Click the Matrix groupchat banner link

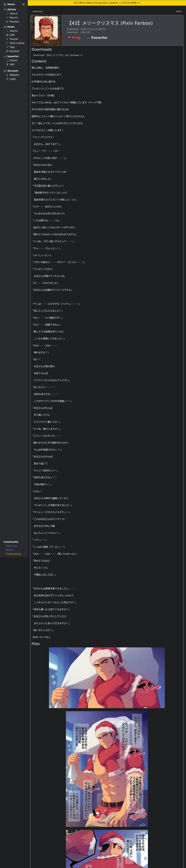(107, 3)
